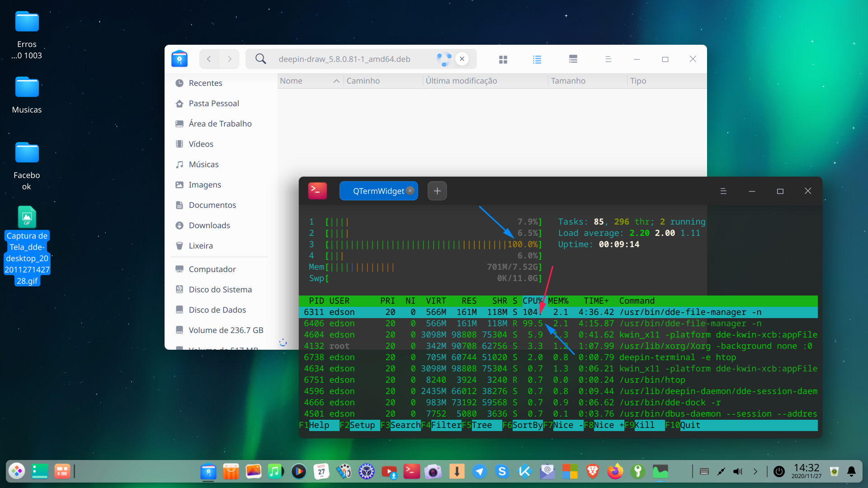This screenshot has height=488, width=868.
Task: Open deepin Terminal from the dock
Action: (x=412, y=471)
